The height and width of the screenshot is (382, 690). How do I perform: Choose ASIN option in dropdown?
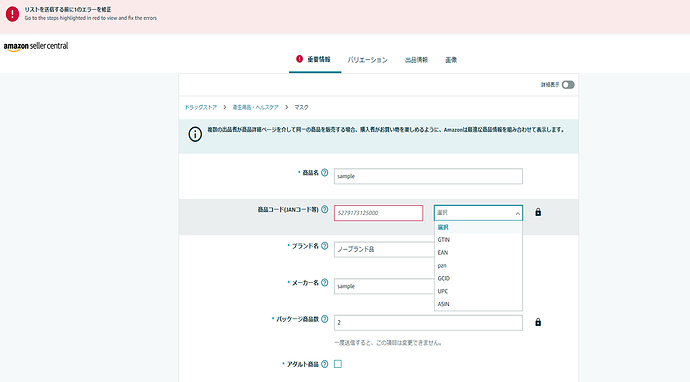point(478,304)
